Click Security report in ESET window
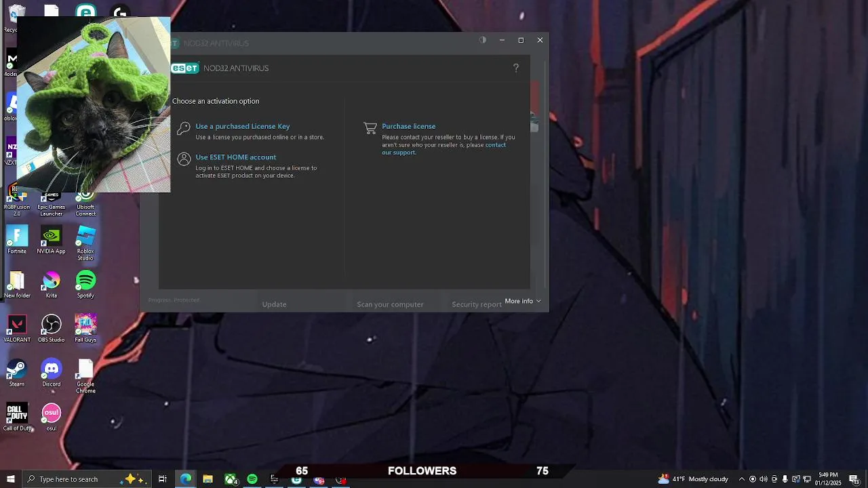Viewport: 868px width, 488px height. coord(477,304)
